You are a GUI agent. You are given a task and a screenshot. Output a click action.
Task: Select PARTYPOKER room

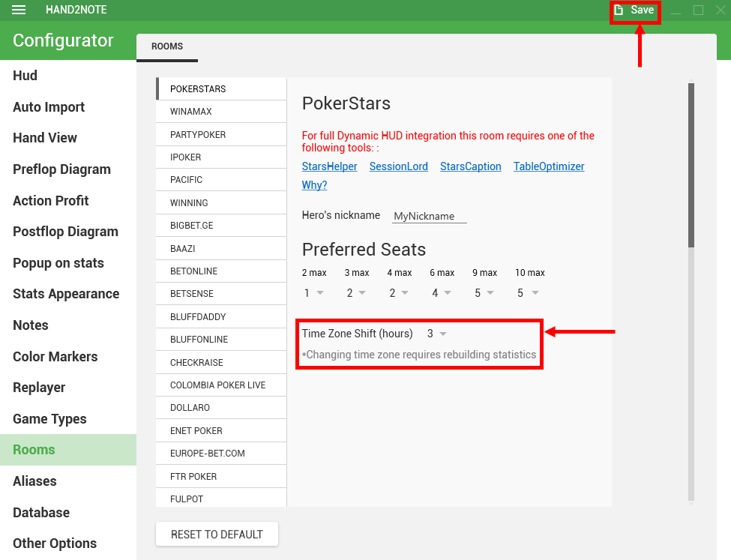pos(221,134)
